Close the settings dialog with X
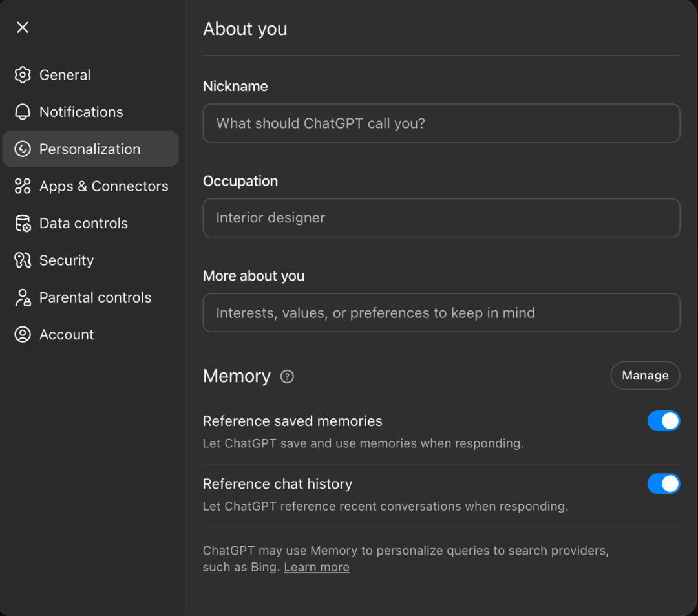The height and width of the screenshot is (616, 698). 23,27
